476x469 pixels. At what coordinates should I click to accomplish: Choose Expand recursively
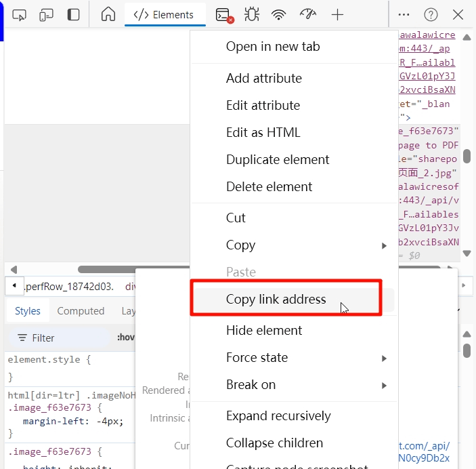(294, 416)
